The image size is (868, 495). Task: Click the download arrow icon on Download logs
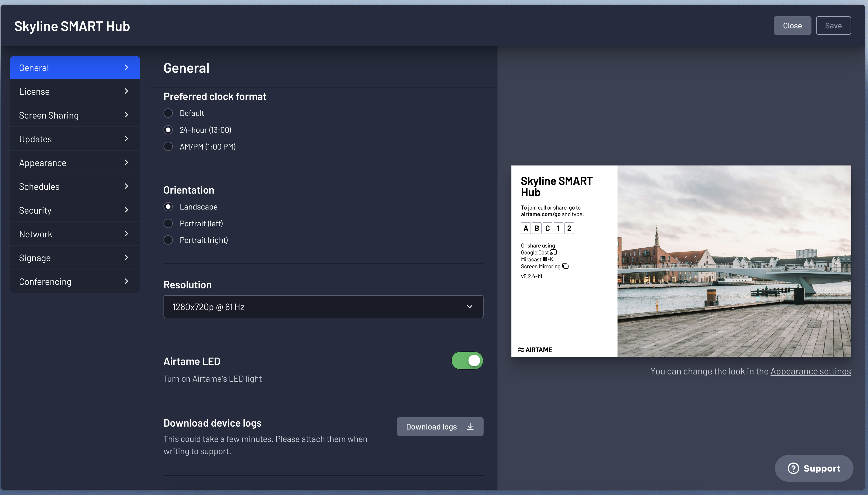tap(470, 427)
